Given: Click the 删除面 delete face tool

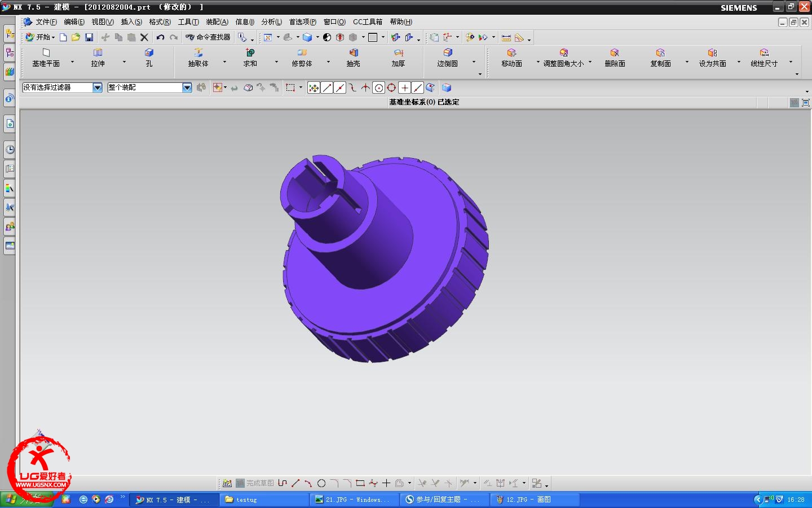Looking at the screenshot, I should pos(615,58).
